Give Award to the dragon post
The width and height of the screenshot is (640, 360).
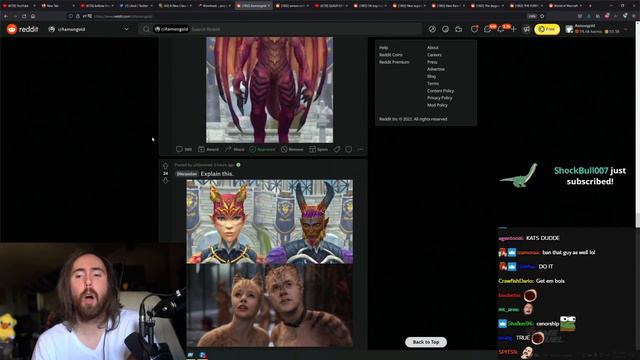pos(208,149)
